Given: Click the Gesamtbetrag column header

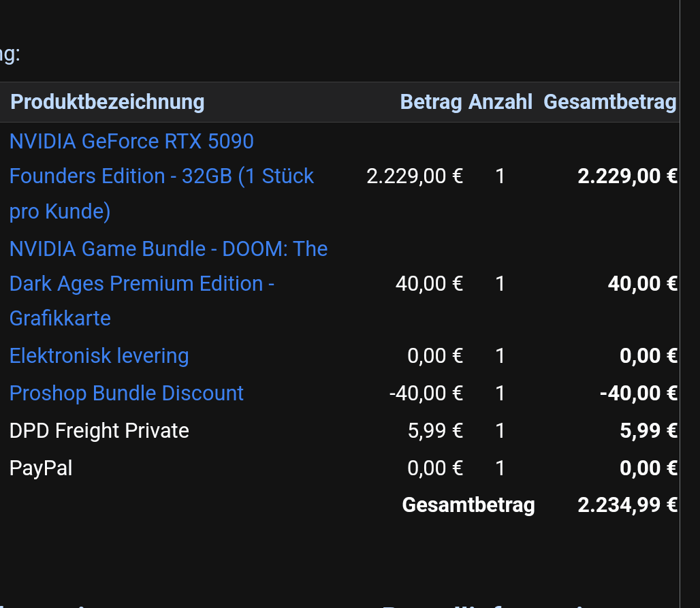Looking at the screenshot, I should [609, 102].
